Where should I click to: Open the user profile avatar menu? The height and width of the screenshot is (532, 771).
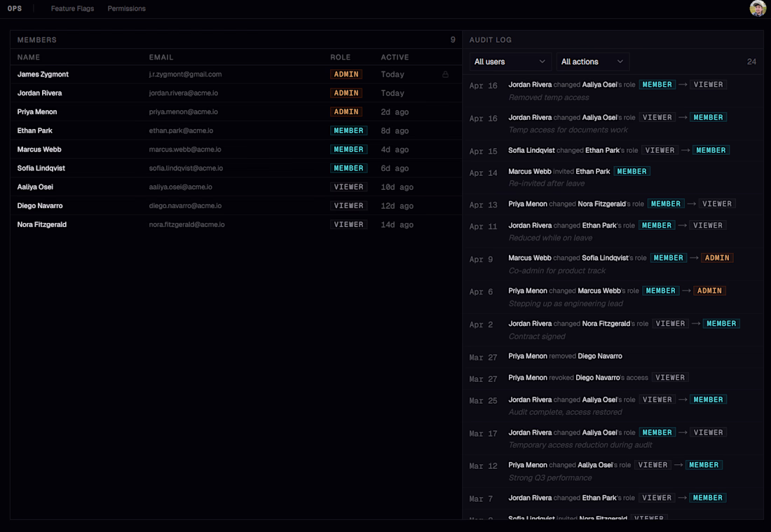tap(758, 8)
